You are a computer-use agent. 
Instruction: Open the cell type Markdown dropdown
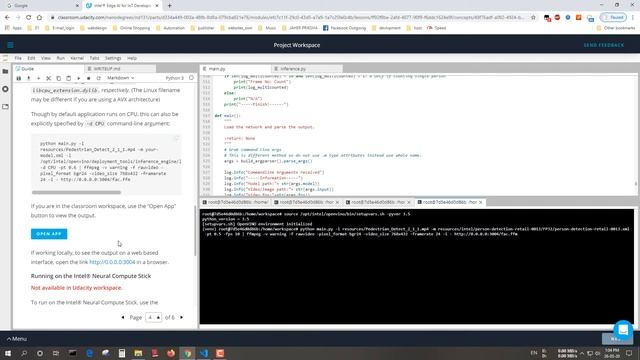pos(120,78)
